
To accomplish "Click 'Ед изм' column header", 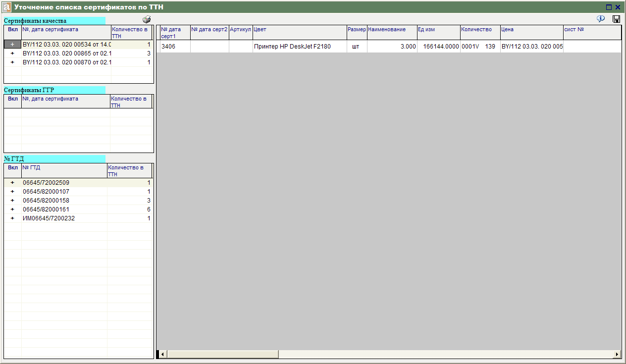I will (438, 32).
